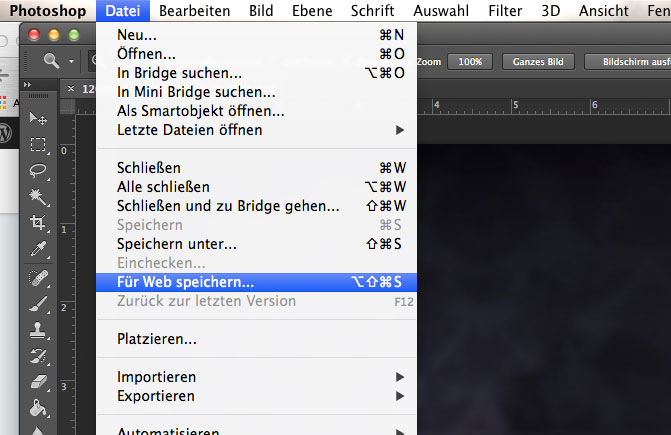Open the 3D menu
The width and height of the screenshot is (671, 435).
pos(550,11)
